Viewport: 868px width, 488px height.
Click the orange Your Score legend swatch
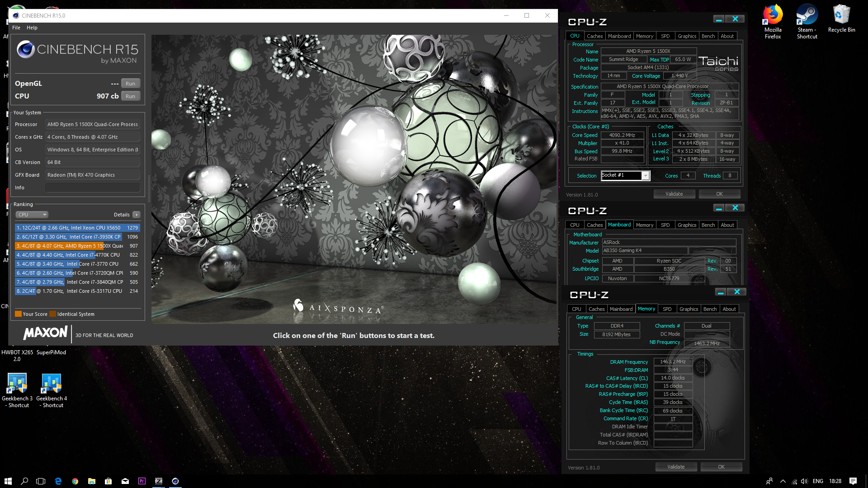point(18,314)
